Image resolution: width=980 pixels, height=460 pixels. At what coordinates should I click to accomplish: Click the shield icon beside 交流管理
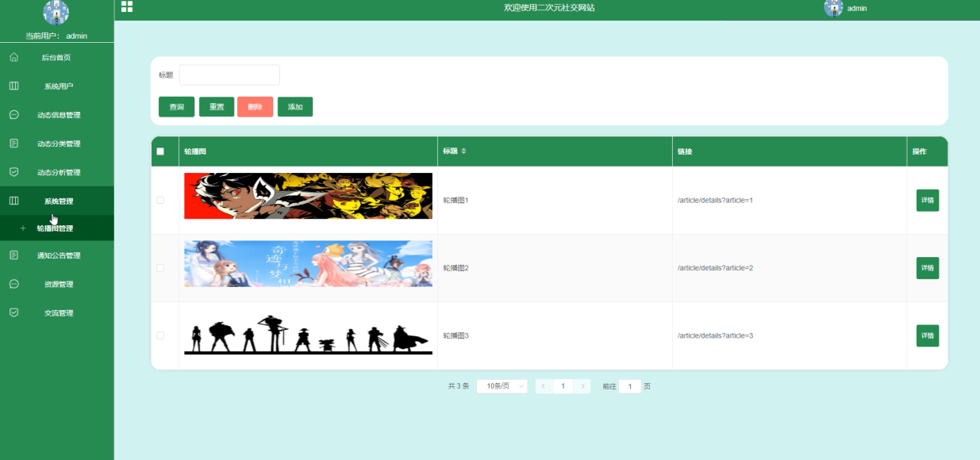(x=13, y=312)
